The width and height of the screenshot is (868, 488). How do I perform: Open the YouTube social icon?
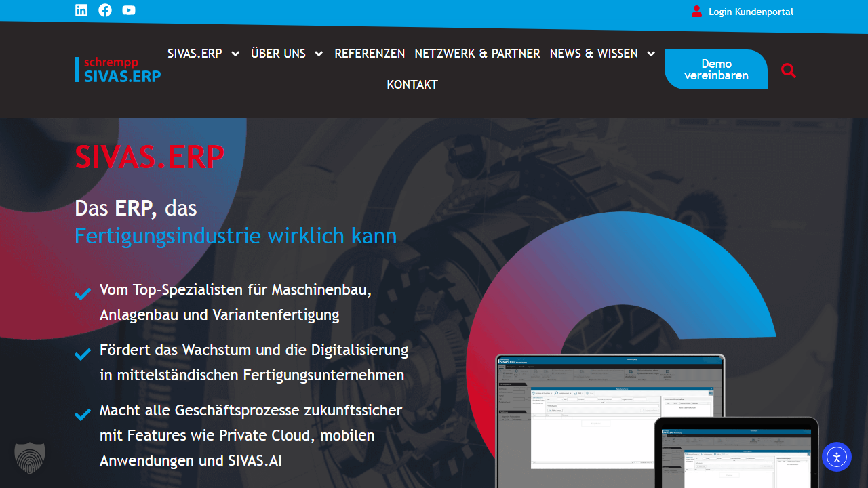(129, 10)
